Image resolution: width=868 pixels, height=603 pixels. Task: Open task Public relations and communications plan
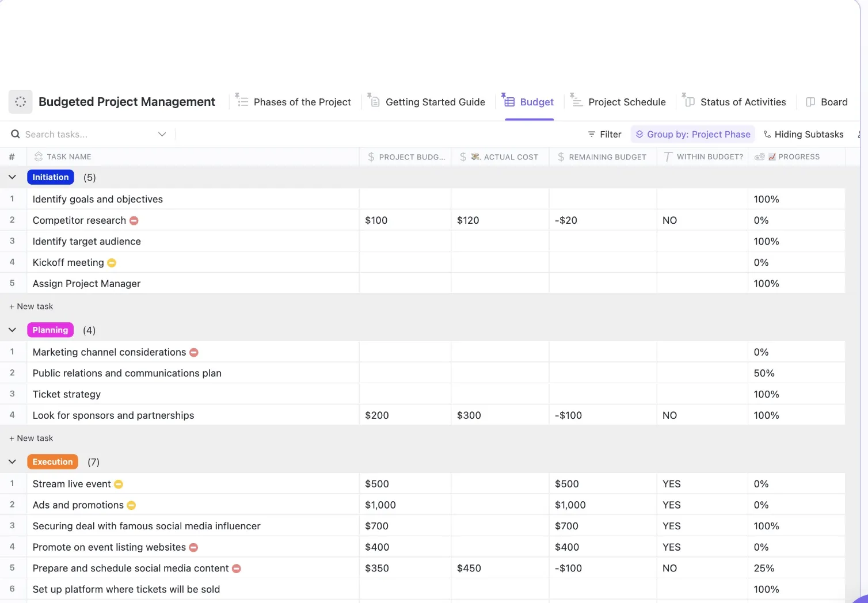pos(127,373)
